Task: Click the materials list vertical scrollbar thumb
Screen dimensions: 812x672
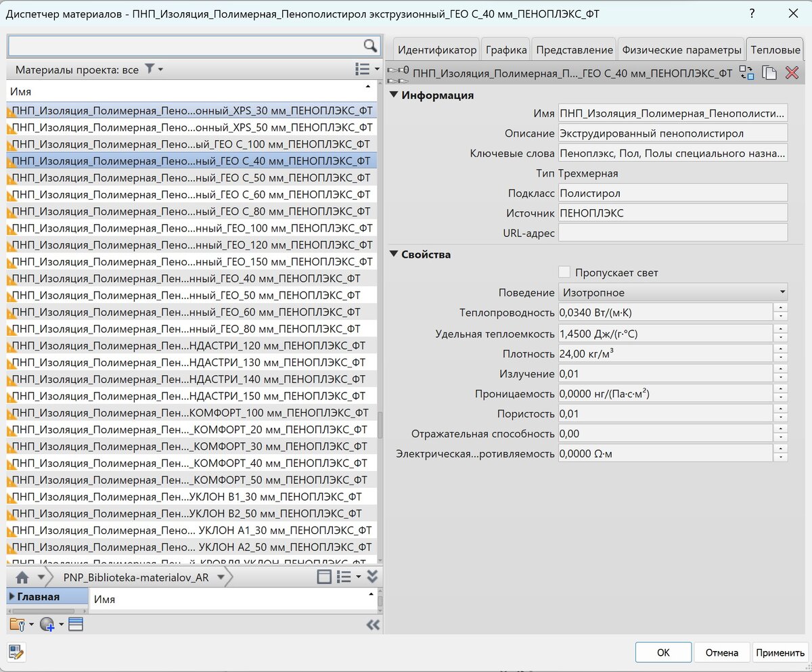Action: 380,426
